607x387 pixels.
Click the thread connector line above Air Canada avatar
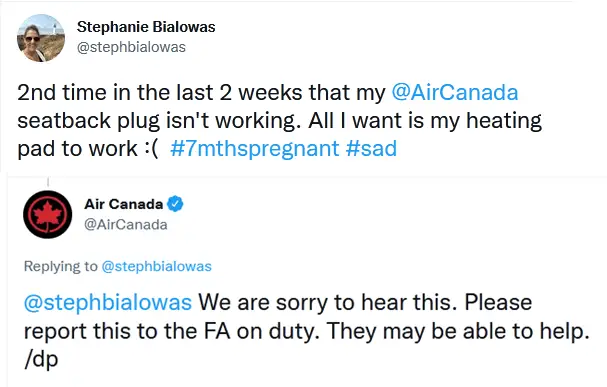[48, 182]
